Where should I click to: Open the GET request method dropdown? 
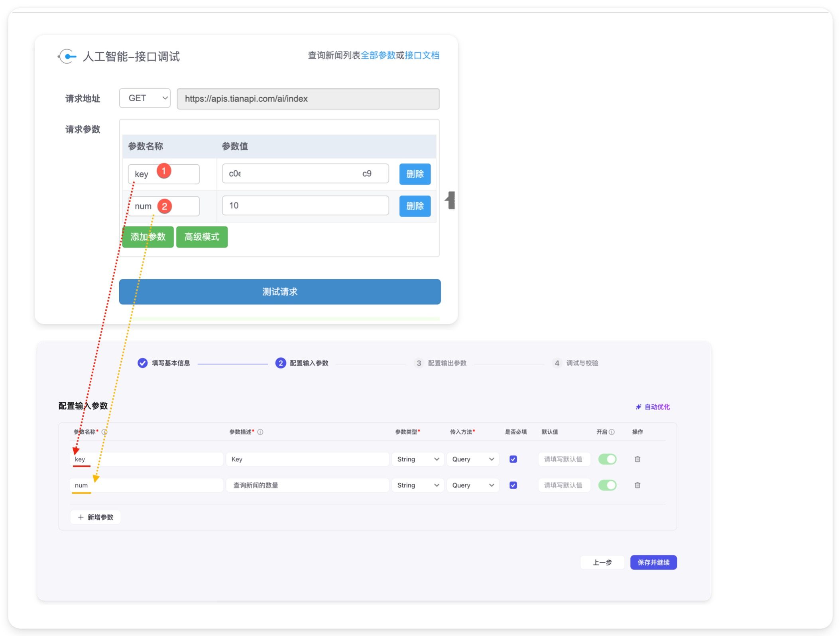coord(145,98)
